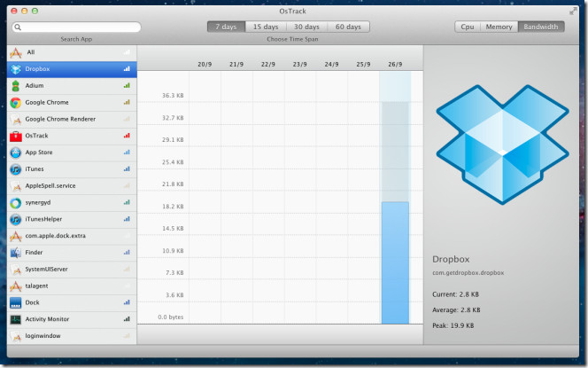
Task: Click the 18.2 KB axis label
Action: [x=173, y=206]
